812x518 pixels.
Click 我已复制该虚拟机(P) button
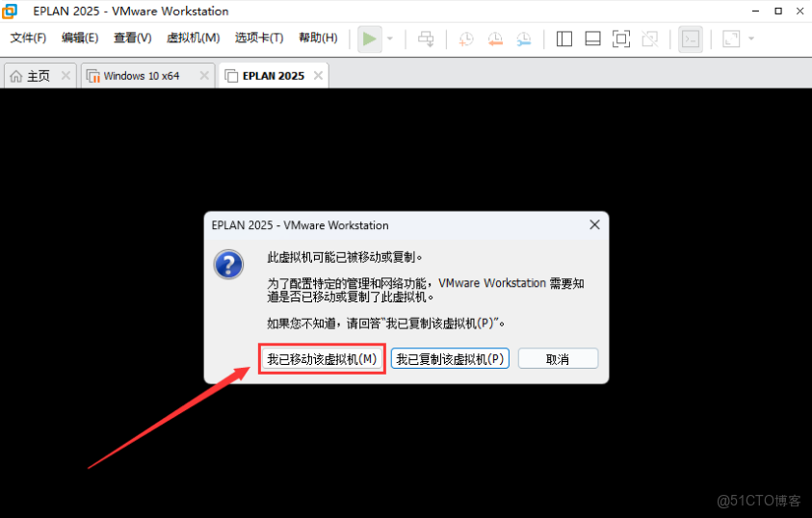click(x=450, y=358)
